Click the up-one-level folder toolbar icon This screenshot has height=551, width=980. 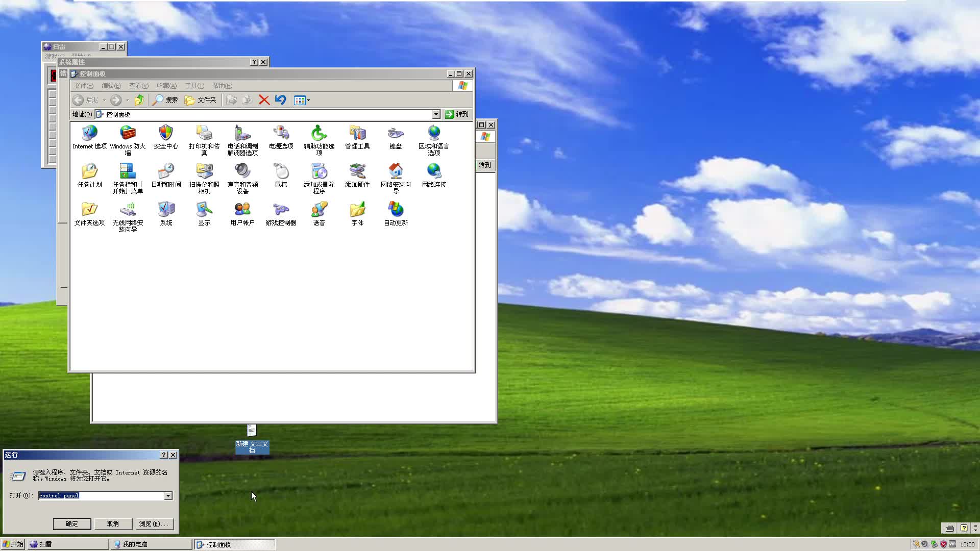(139, 100)
